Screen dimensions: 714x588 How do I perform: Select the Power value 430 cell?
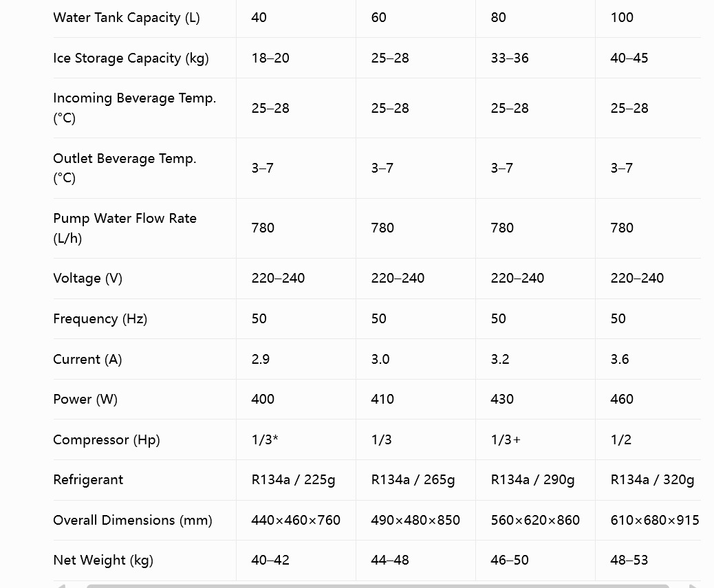click(x=535, y=399)
